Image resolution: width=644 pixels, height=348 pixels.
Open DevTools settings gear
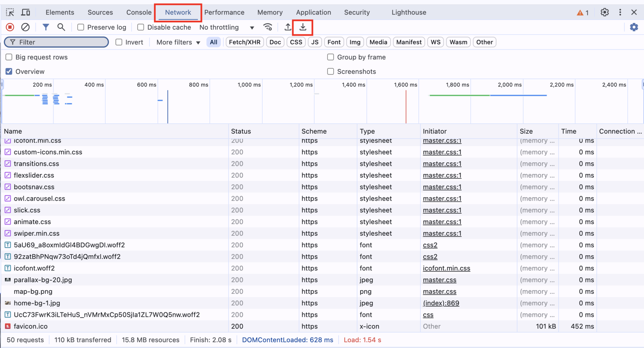[x=604, y=12]
